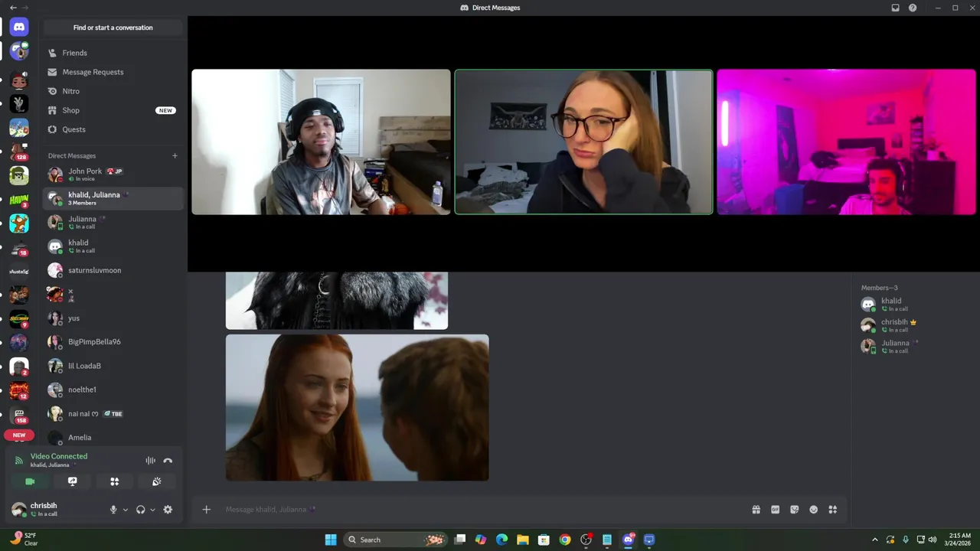980x551 pixels.
Task: Open nai nai direct message
Action: (x=113, y=413)
